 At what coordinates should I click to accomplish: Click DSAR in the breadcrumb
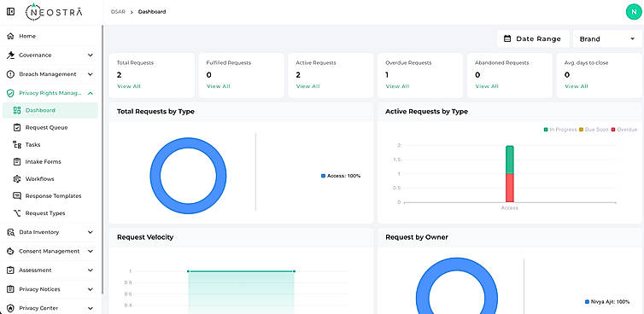pos(118,11)
